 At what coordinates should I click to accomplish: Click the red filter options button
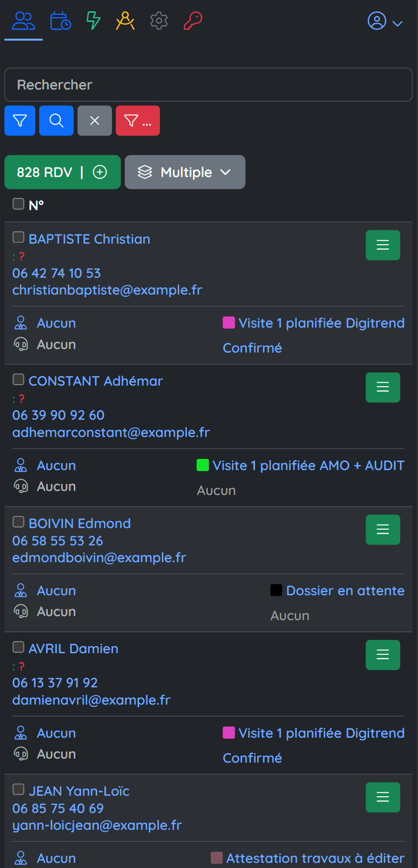pyautogui.click(x=138, y=121)
